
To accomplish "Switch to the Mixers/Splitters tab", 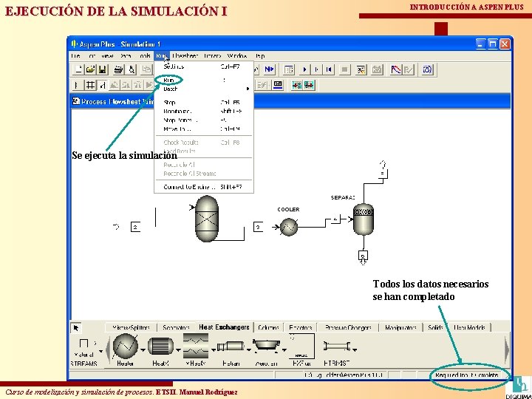I will 131,328.
